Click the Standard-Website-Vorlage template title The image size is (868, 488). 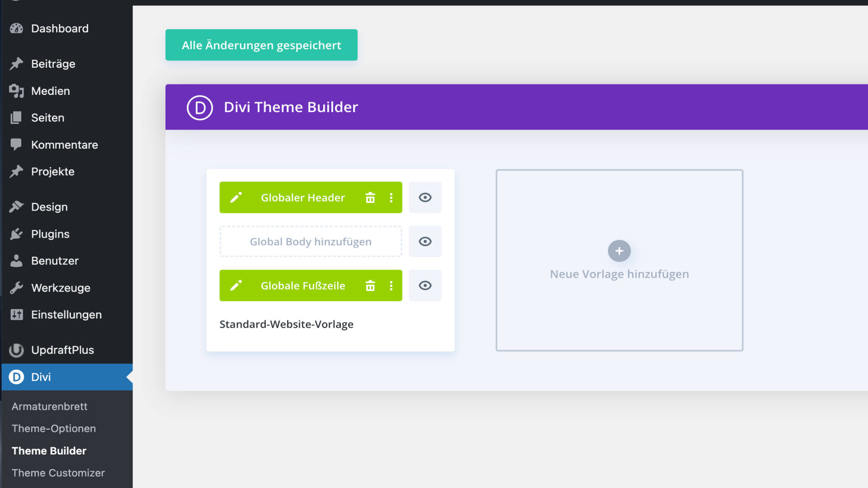coord(286,324)
